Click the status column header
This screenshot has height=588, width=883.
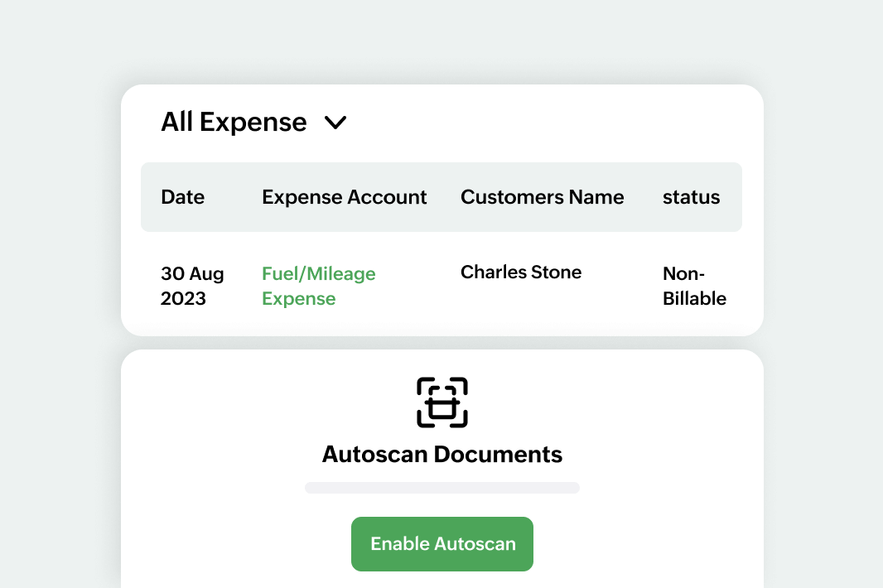[691, 197]
